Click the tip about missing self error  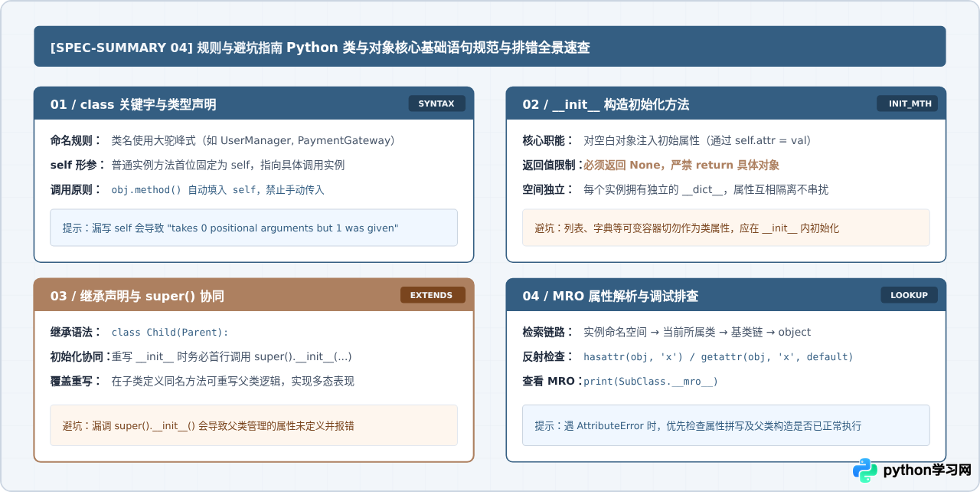[254, 228]
